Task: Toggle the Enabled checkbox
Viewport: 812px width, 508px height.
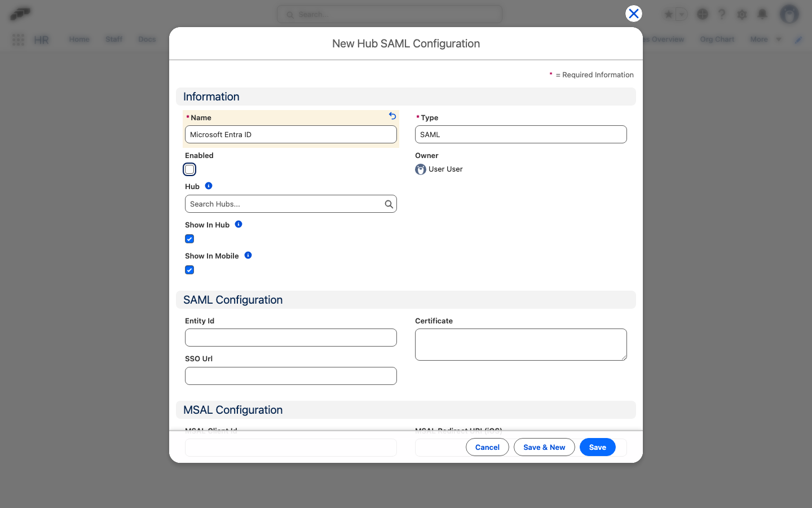Action: [x=189, y=169]
